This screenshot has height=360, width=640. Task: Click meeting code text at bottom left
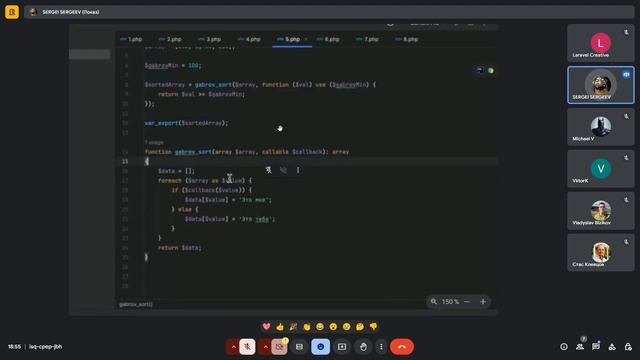(x=46, y=347)
